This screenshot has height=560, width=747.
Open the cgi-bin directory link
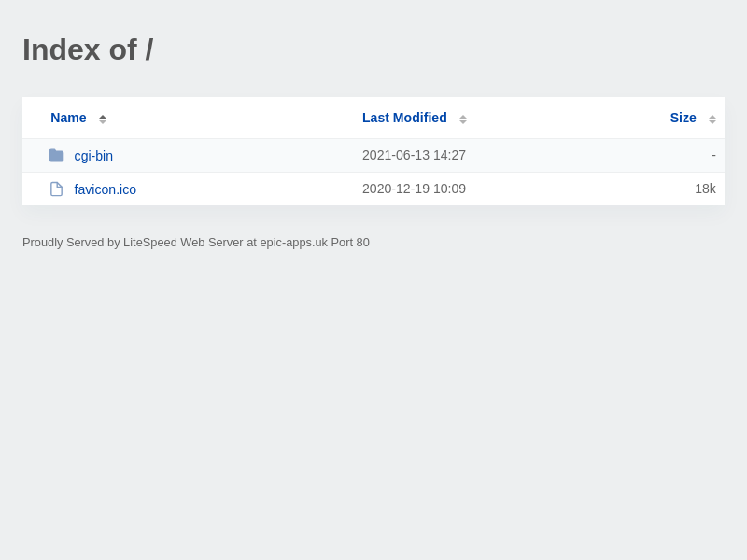pos(93,156)
